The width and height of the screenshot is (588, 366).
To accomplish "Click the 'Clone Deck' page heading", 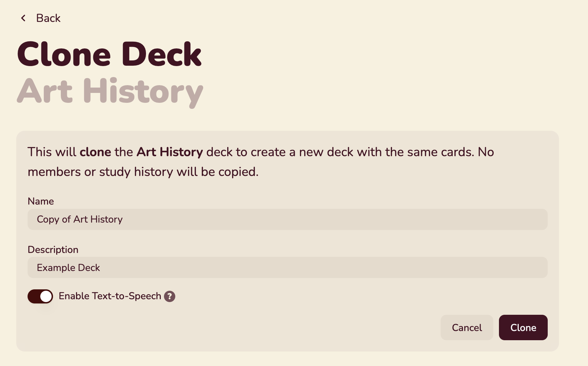I will [x=110, y=54].
